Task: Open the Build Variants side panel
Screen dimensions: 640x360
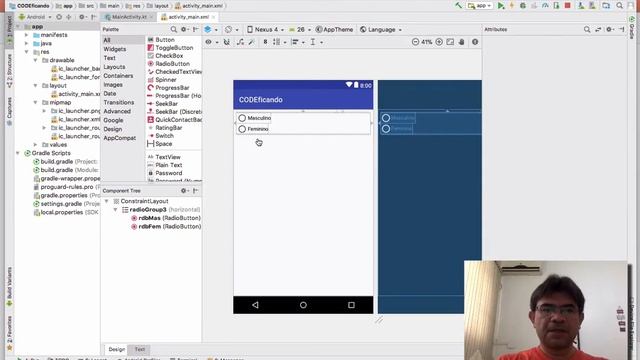Action: click(x=9, y=287)
